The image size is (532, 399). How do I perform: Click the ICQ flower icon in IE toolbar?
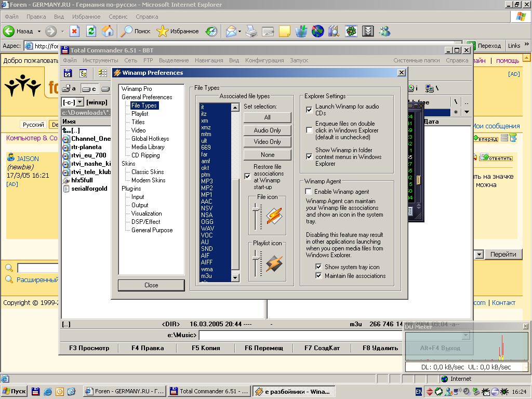click(x=351, y=31)
